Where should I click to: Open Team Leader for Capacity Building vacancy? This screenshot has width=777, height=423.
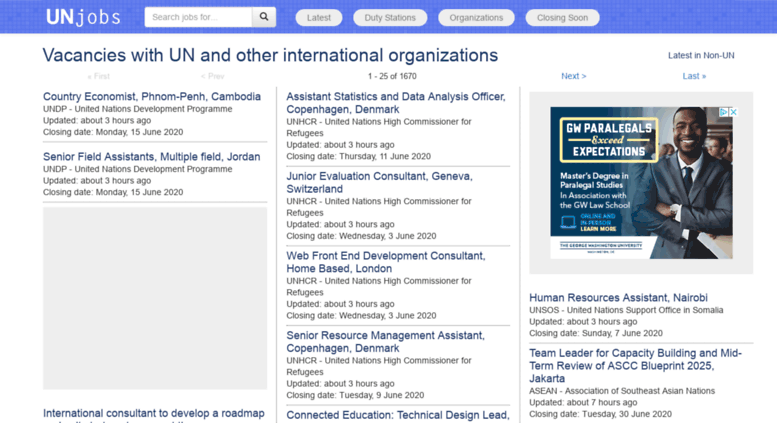[x=635, y=366]
